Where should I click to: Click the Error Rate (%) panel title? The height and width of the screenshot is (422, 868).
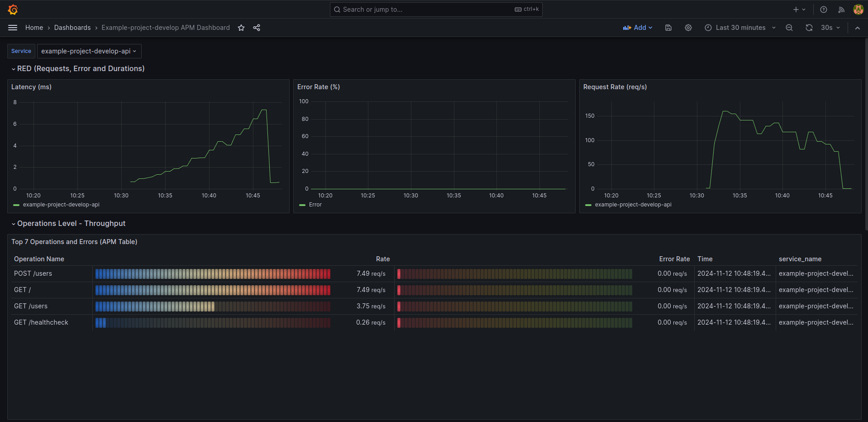(x=319, y=87)
